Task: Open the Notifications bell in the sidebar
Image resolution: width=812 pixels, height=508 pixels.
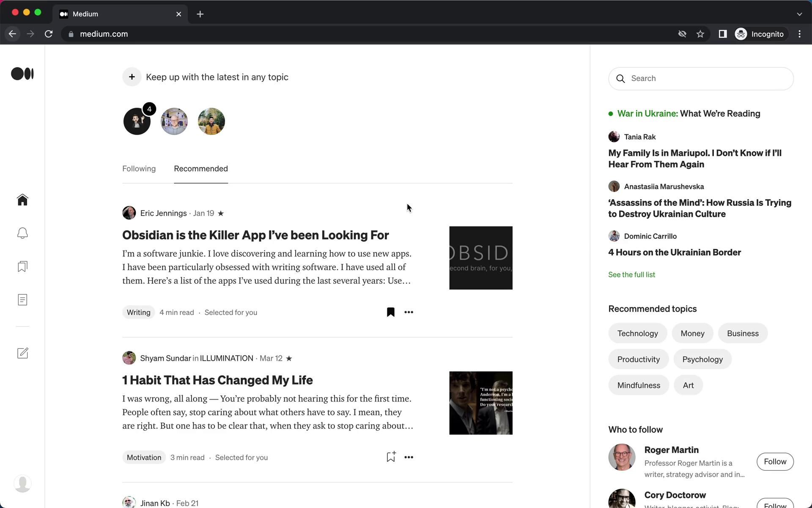Action: click(22, 233)
